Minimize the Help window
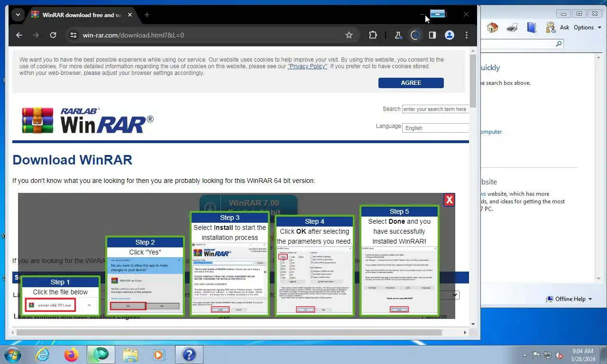 pos(564,14)
